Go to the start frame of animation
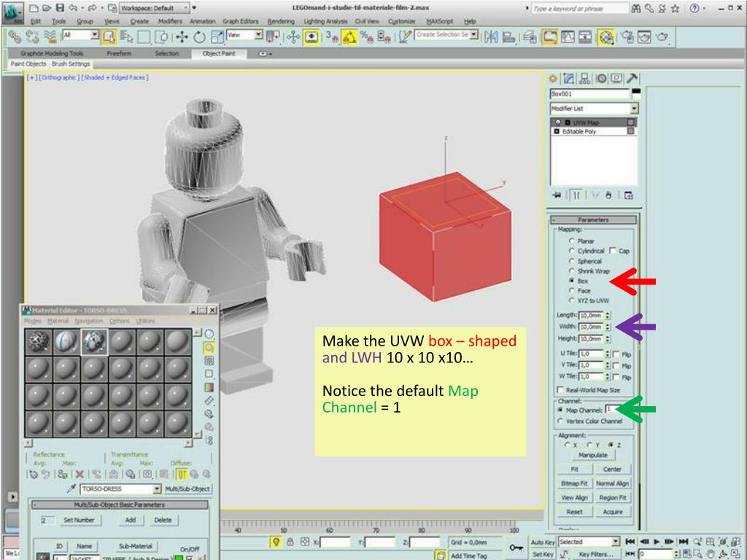The height and width of the screenshot is (560, 747). [630, 542]
